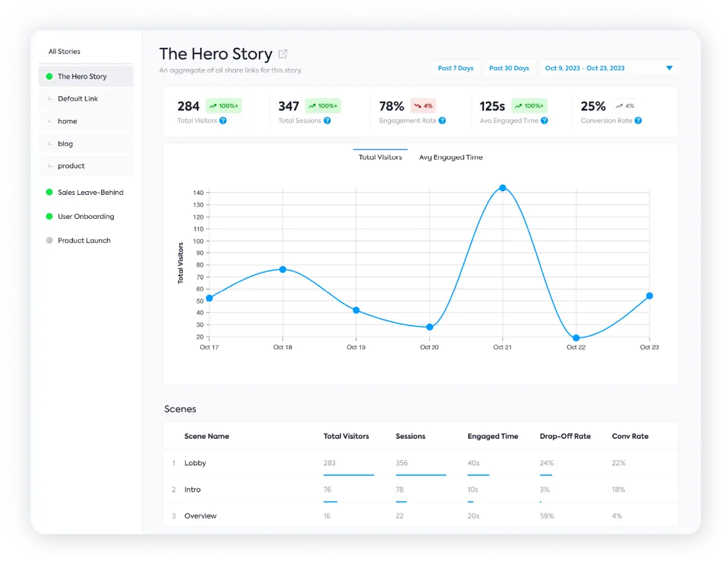Select The Hero Story in the sidebar
This screenshot has width=728, height=562.
pyautogui.click(x=82, y=77)
